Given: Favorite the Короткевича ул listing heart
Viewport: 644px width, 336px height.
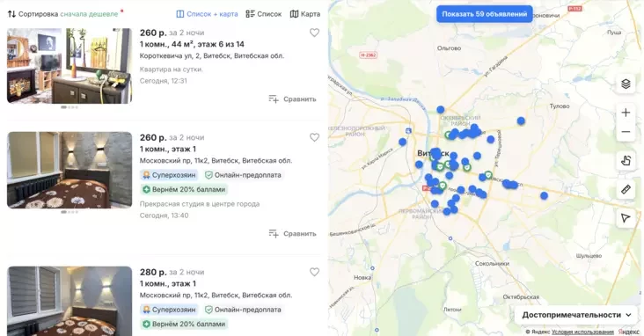Looking at the screenshot, I should (314, 33).
